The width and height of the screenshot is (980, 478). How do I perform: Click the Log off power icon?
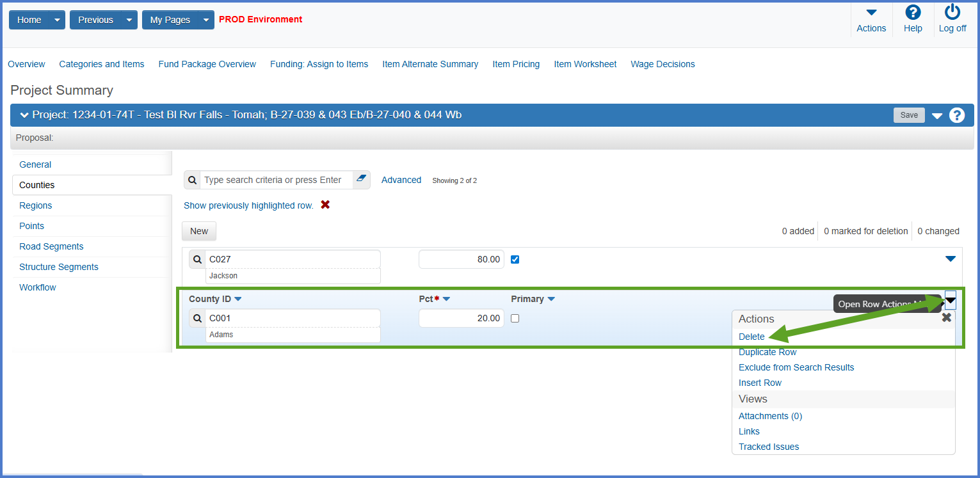pyautogui.click(x=952, y=13)
